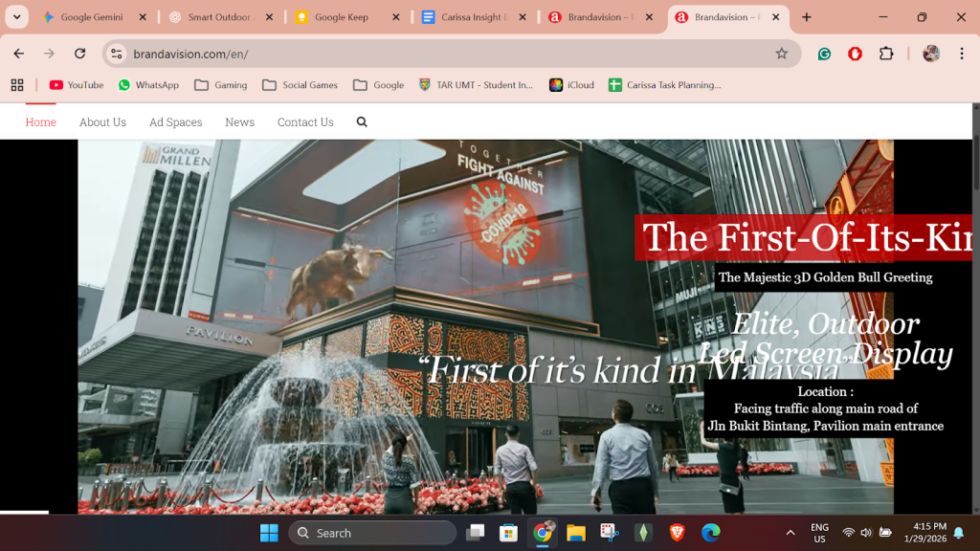The height and width of the screenshot is (551, 980).
Task: Open battery status in system tray
Action: (x=885, y=533)
